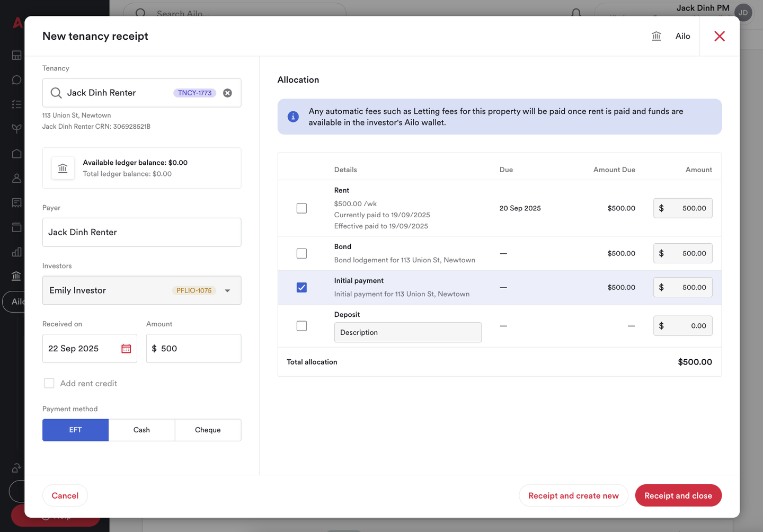Viewport: 763px width, 532px height.
Task: Click the Payer field Jack Dinh Renter
Action: tap(141, 232)
